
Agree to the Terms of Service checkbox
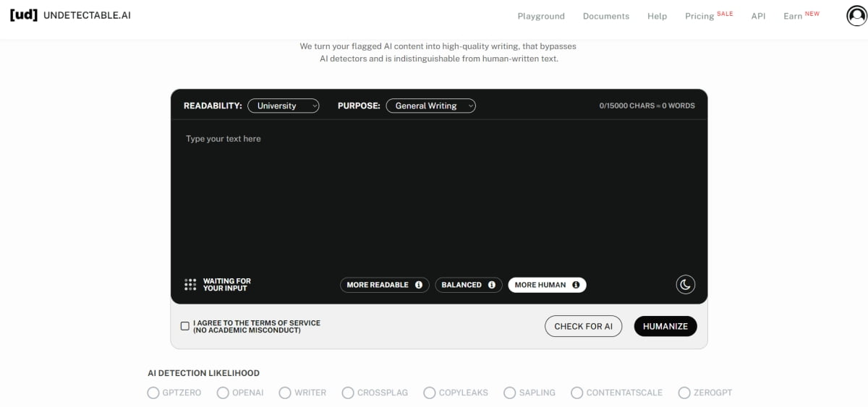click(185, 326)
